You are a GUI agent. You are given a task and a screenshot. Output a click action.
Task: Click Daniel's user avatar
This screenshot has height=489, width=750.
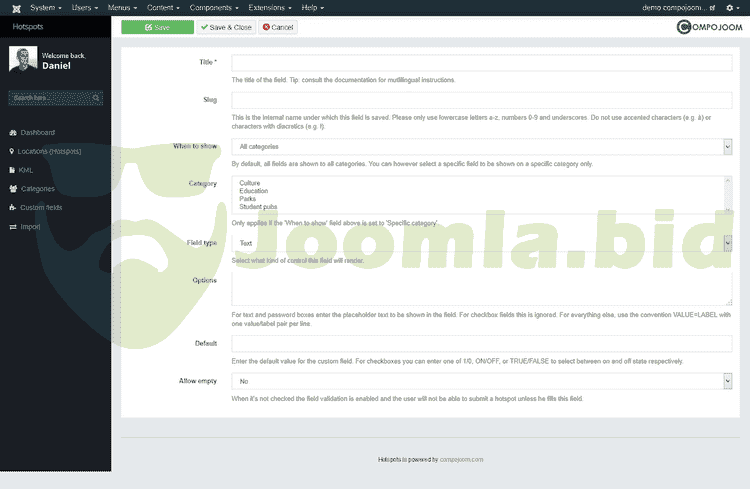[x=23, y=60]
